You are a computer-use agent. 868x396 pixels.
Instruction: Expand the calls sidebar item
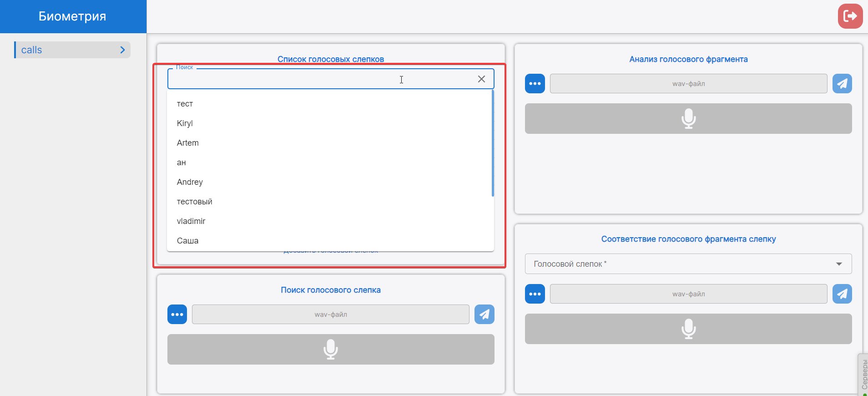pos(72,50)
